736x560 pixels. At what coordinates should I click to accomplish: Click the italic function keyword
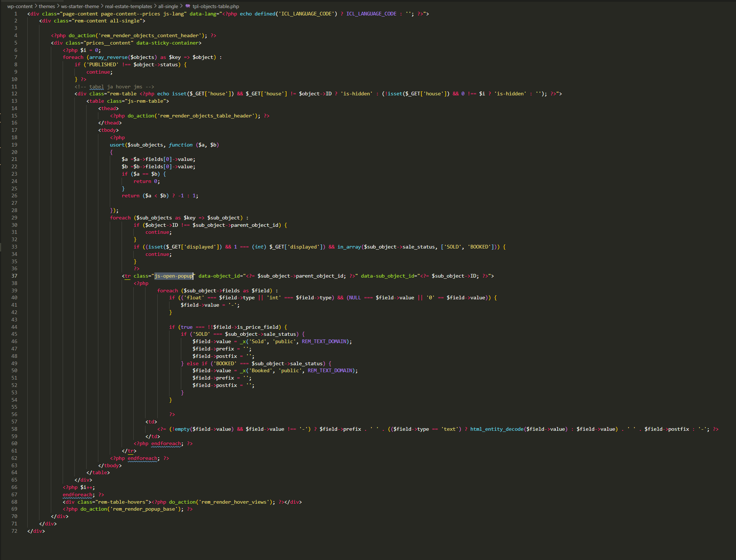tap(181, 145)
